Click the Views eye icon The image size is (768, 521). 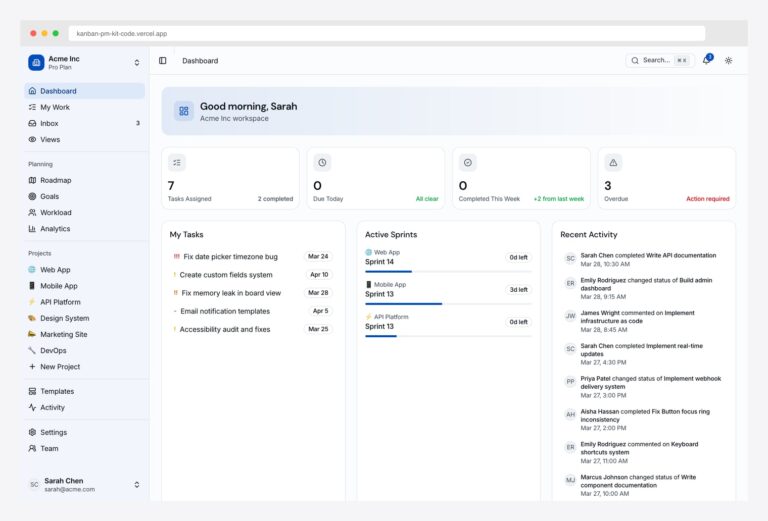point(32,140)
